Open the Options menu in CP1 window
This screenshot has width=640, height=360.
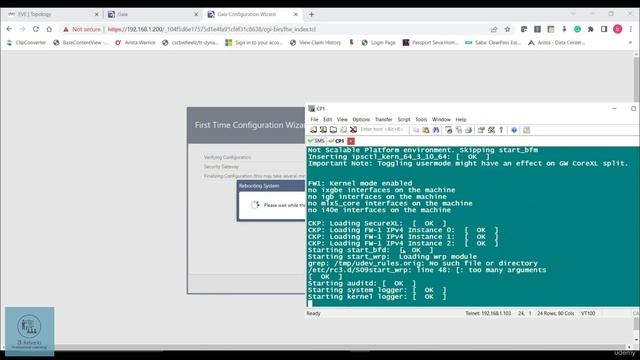(x=361, y=119)
